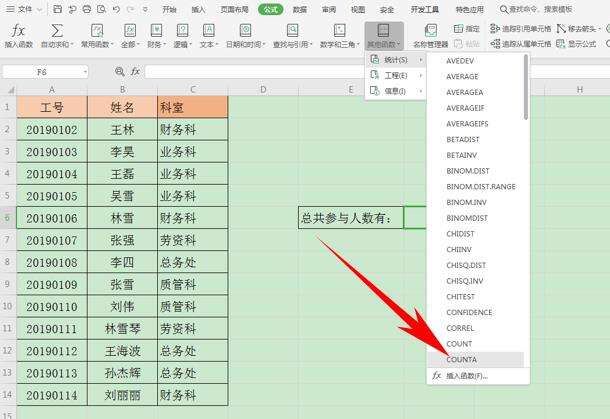
Task: Undo the last action
Action: point(116,9)
